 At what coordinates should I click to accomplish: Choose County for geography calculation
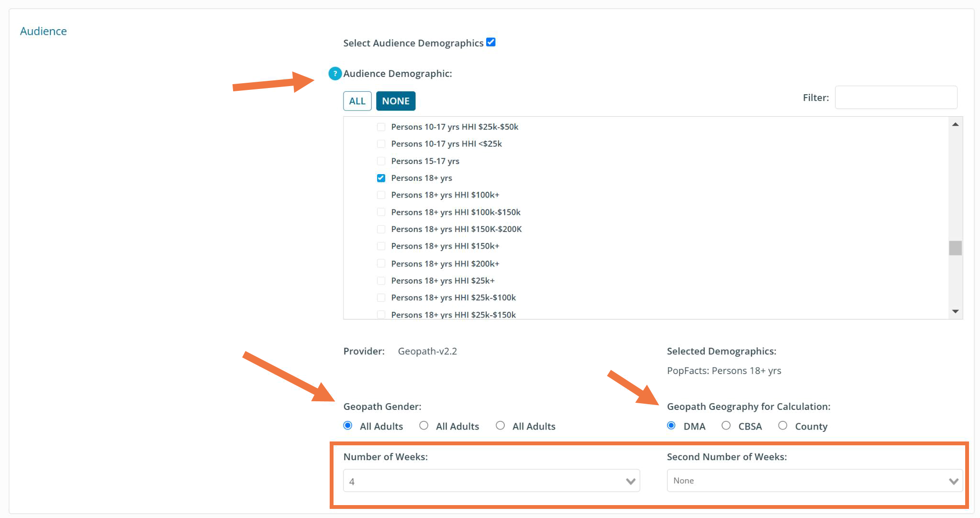coord(782,426)
